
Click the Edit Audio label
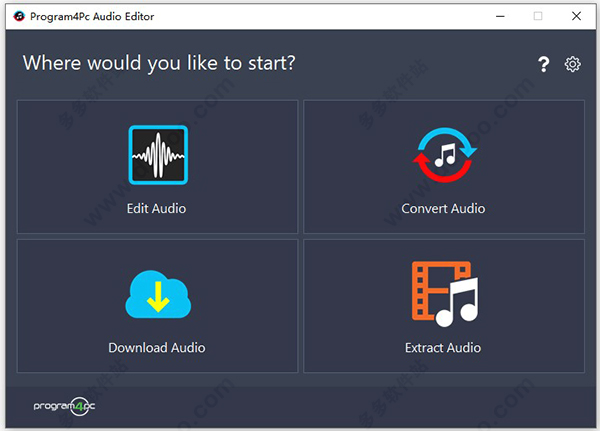click(157, 209)
